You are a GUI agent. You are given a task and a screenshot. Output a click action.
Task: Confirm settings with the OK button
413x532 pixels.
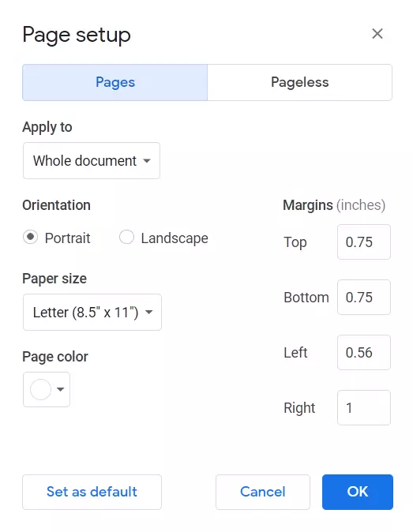(x=358, y=492)
